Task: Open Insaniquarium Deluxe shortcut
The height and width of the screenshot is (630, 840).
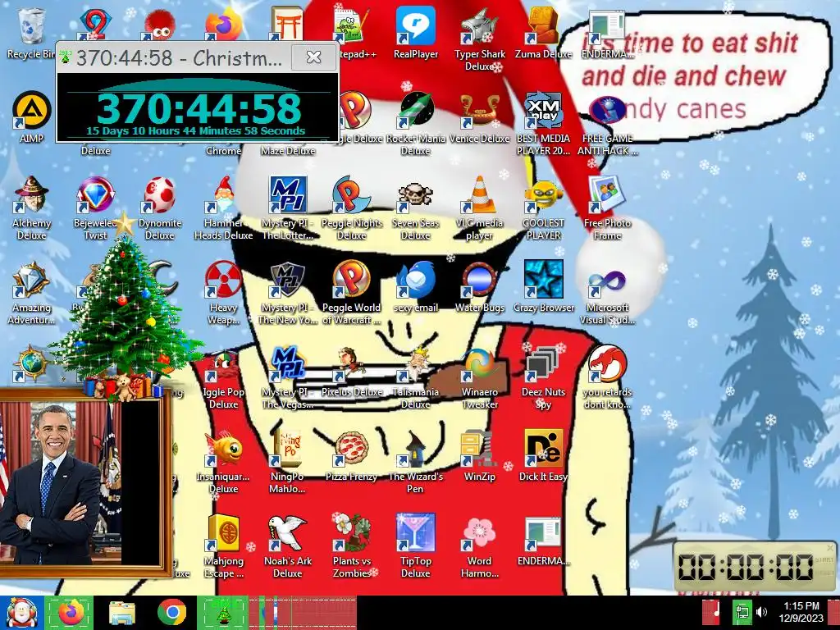Action: tap(223, 461)
